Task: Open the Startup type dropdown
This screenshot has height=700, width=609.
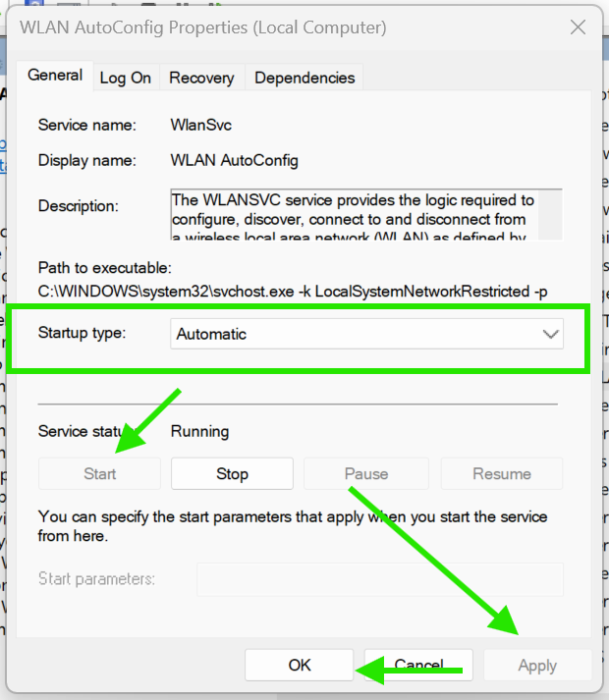Action: [x=366, y=334]
